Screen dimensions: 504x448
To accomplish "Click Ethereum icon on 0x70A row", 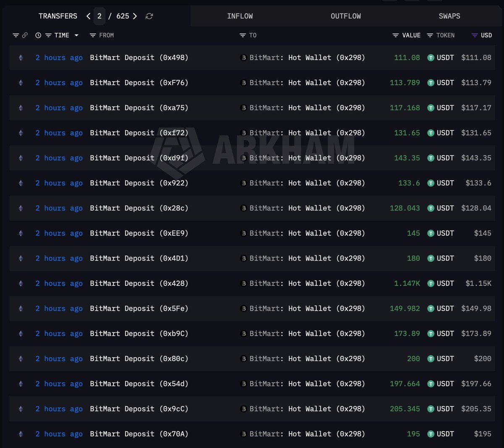I will (21, 434).
